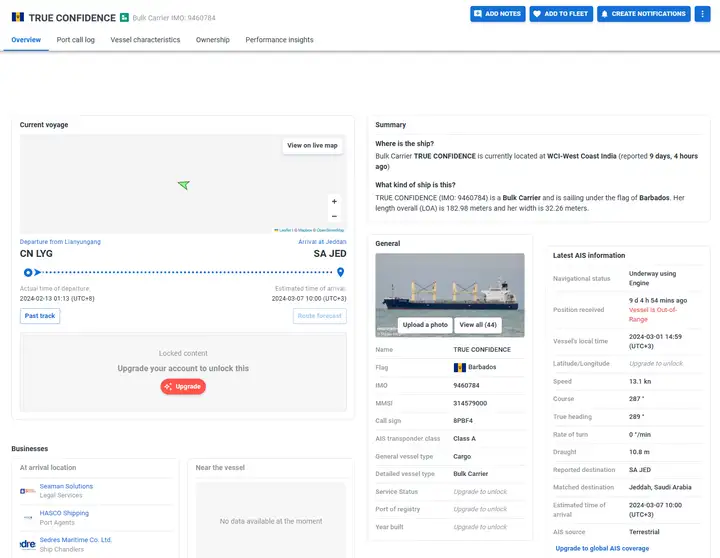Open the Vessel characteristics tab
The width and height of the screenshot is (720, 558).
pyautogui.click(x=145, y=40)
